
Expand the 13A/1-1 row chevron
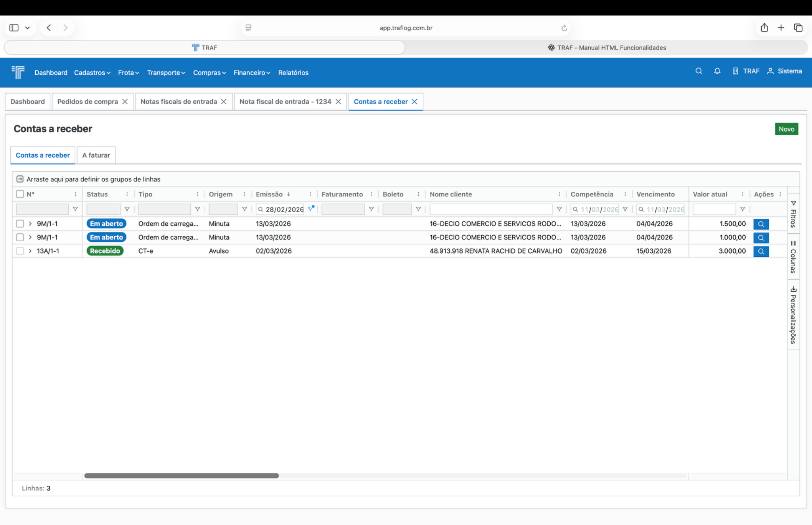coord(30,251)
